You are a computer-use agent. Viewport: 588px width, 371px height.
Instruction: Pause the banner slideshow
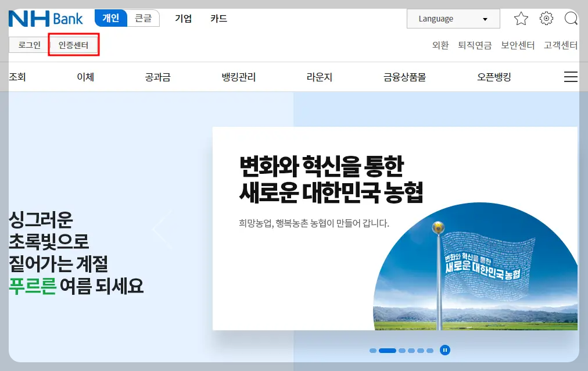[x=444, y=350]
